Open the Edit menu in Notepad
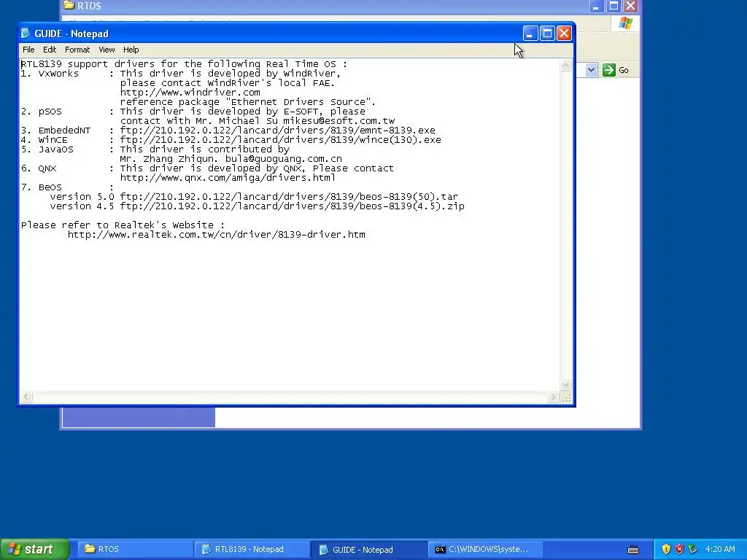This screenshot has width=747, height=560. coord(50,50)
